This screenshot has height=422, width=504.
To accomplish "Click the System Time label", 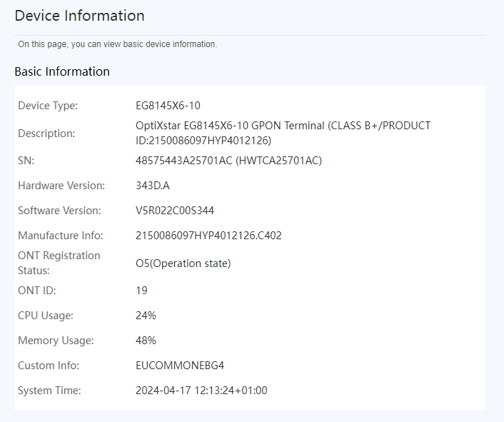I will click(x=49, y=391).
